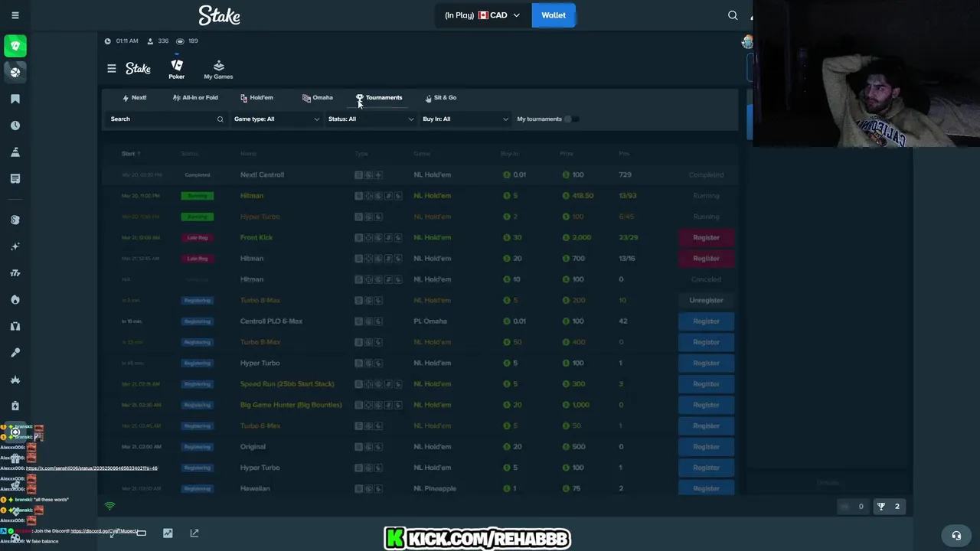
Task: Click the x.com link in chat overlay
Action: (92, 468)
